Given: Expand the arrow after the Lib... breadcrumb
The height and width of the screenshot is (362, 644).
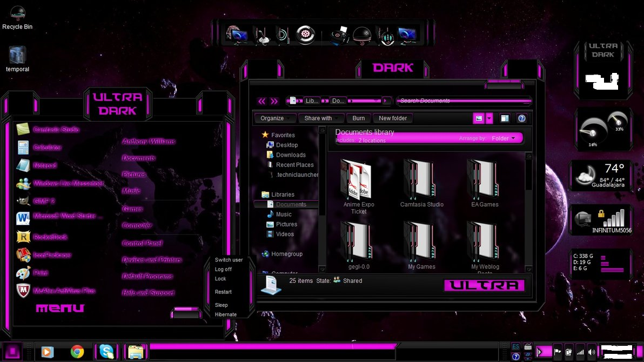Looking at the screenshot, I should tap(325, 100).
